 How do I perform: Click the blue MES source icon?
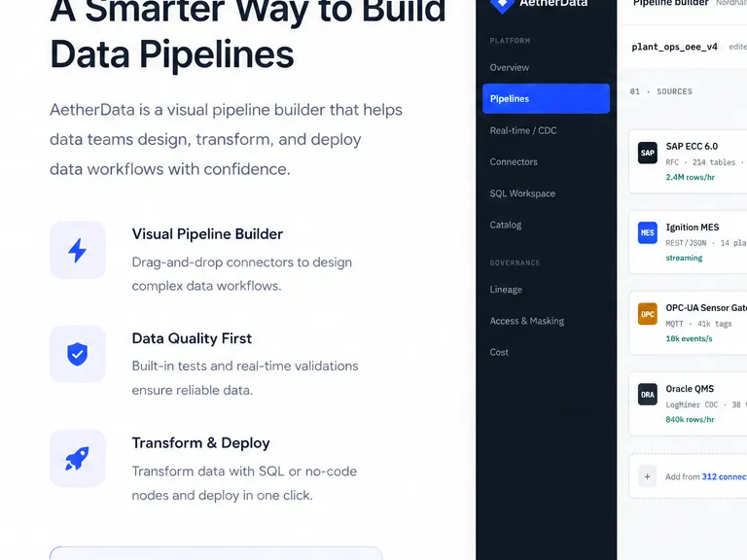coord(648,233)
